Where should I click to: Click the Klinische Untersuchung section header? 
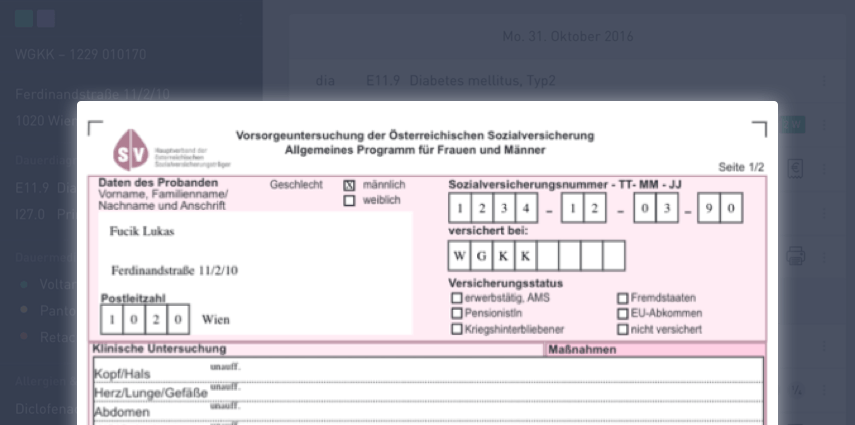point(159,349)
